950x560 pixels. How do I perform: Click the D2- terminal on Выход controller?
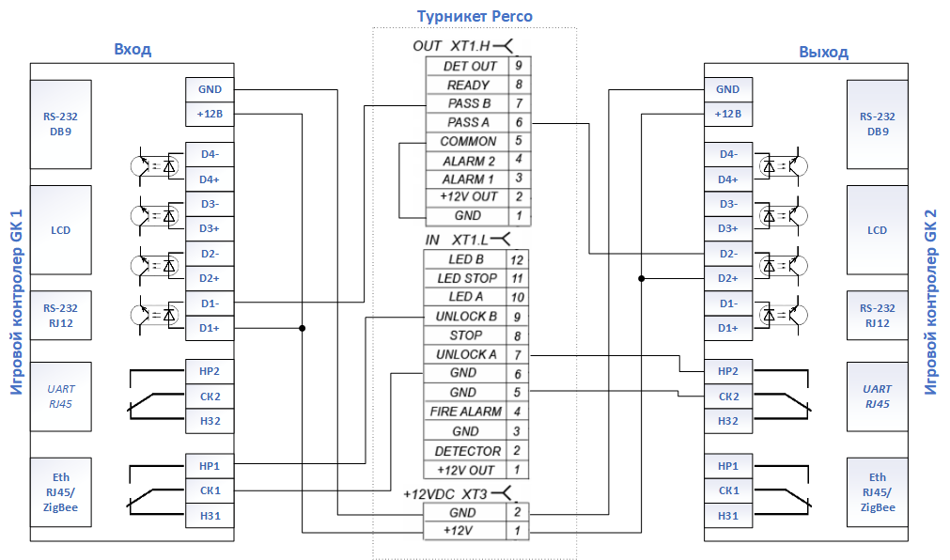pyautogui.click(x=728, y=254)
